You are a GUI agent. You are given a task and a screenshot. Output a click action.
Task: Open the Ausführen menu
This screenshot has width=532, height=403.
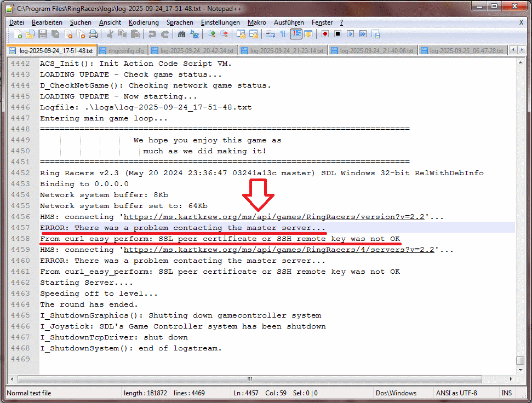click(289, 22)
